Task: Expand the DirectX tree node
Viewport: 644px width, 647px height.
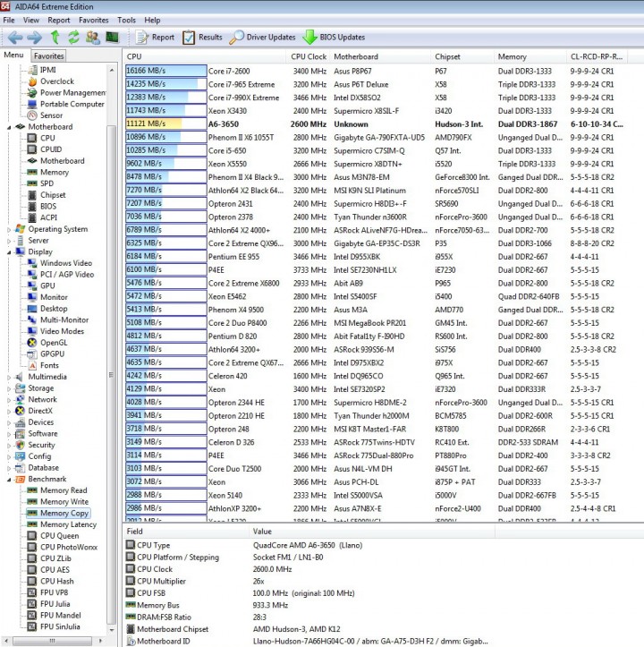Action: click(9, 411)
